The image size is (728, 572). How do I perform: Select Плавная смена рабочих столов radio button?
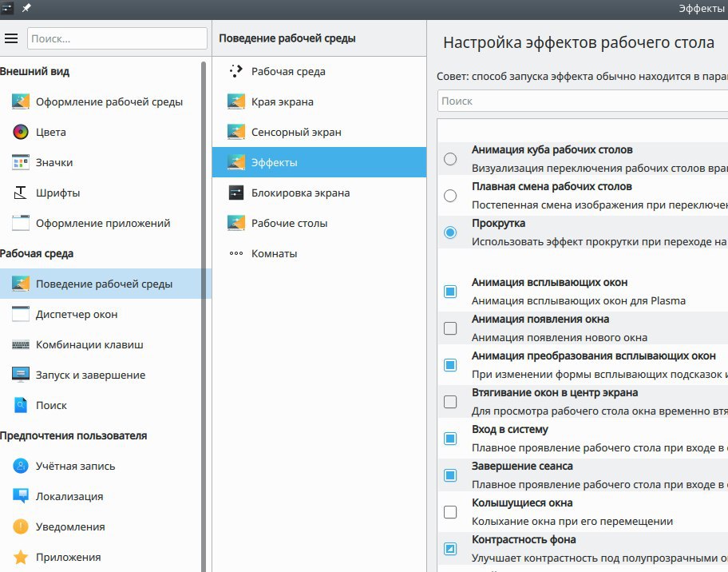coord(450,196)
